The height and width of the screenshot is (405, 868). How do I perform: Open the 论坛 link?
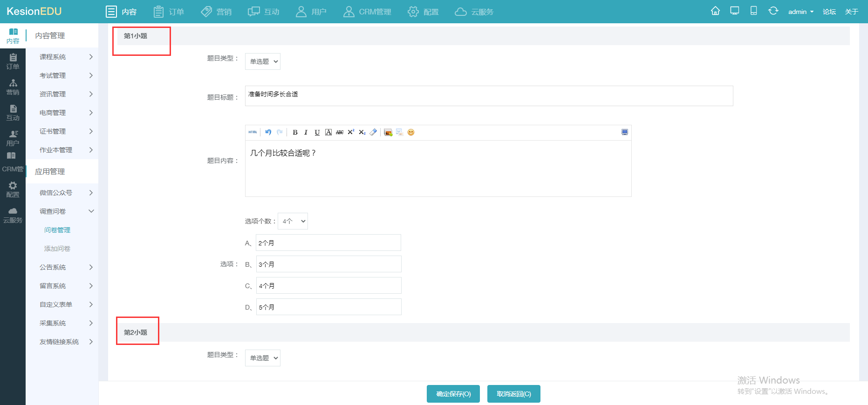click(x=829, y=12)
